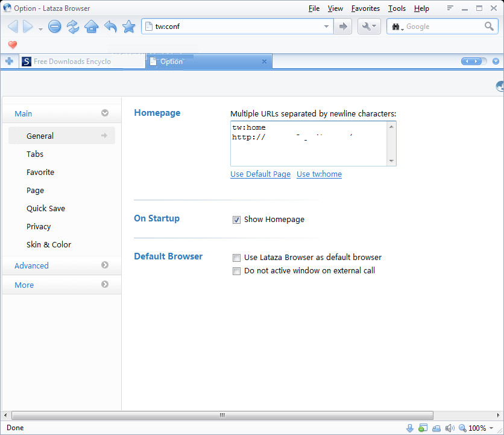Open the search engine binoculars dropdown
The height and width of the screenshot is (435, 504).
(398, 27)
